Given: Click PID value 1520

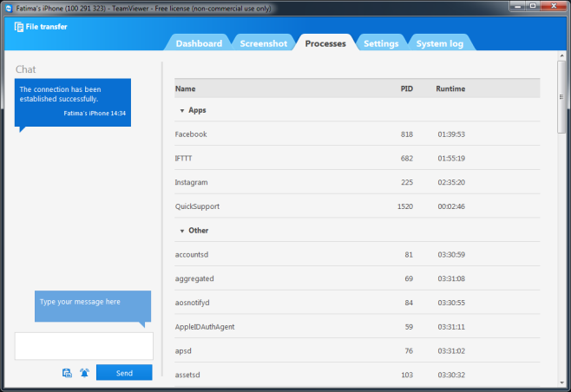Looking at the screenshot, I should coord(405,206).
